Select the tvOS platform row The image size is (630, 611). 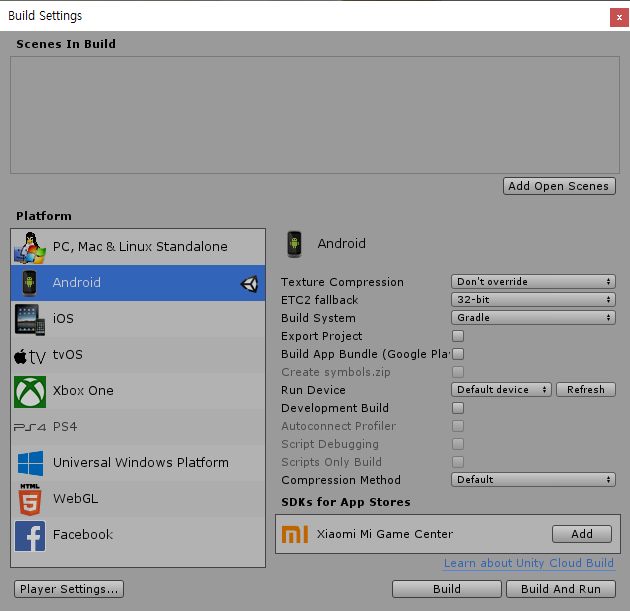pyautogui.click(x=138, y=355)
